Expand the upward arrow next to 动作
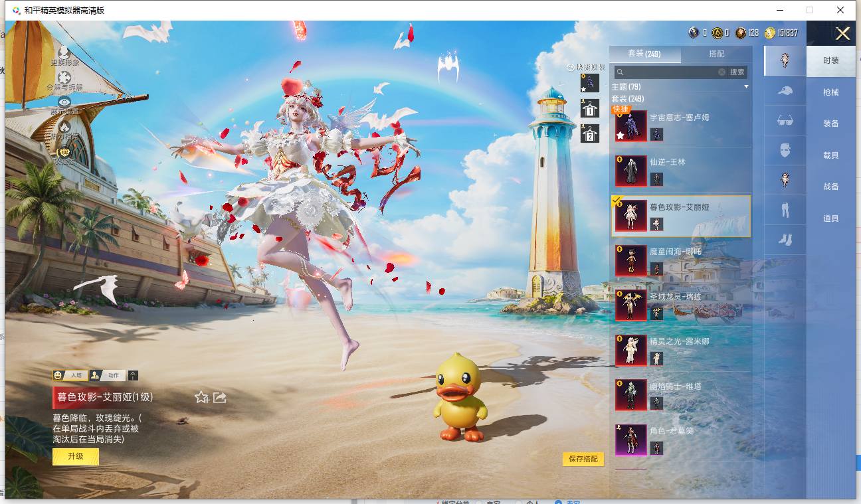This screenshot has width=861, height=504. [133, 375]
